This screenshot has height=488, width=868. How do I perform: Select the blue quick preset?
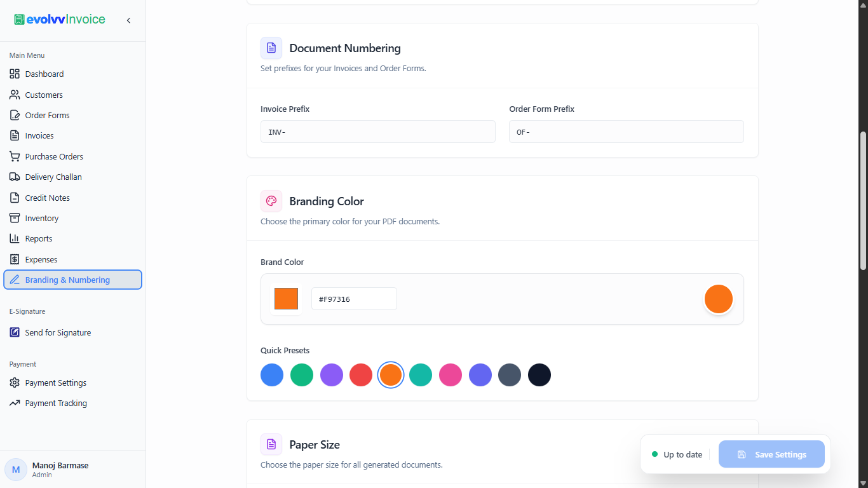(272, 375)
